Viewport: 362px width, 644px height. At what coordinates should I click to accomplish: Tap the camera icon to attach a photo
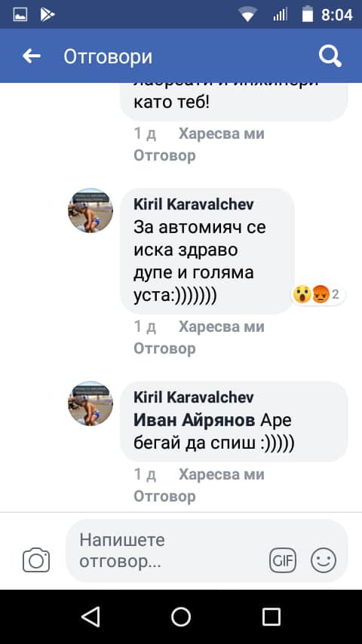pyautogui.click(x=36, y=560)
